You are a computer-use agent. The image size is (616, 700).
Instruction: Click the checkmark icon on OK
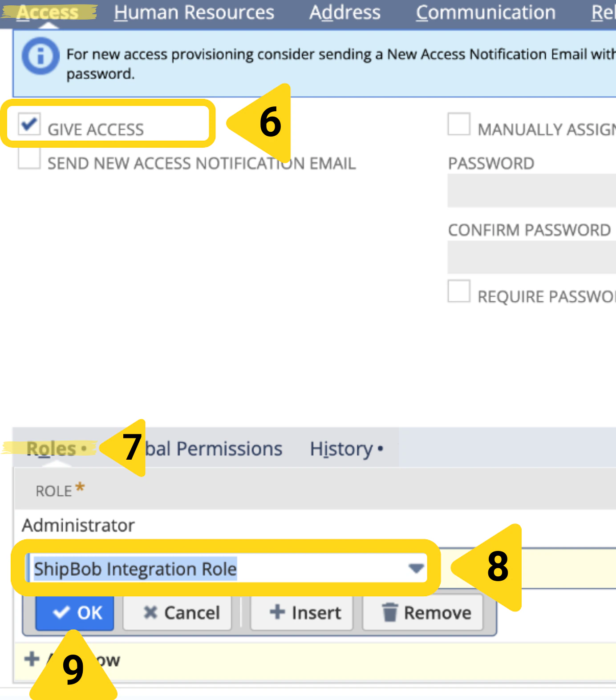(x=61, y=613)
